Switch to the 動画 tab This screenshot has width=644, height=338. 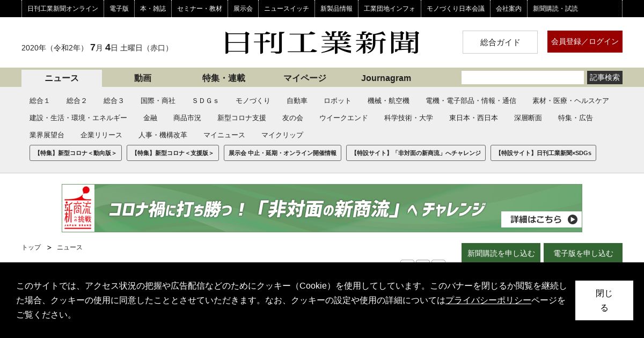[x=143, y=78]
